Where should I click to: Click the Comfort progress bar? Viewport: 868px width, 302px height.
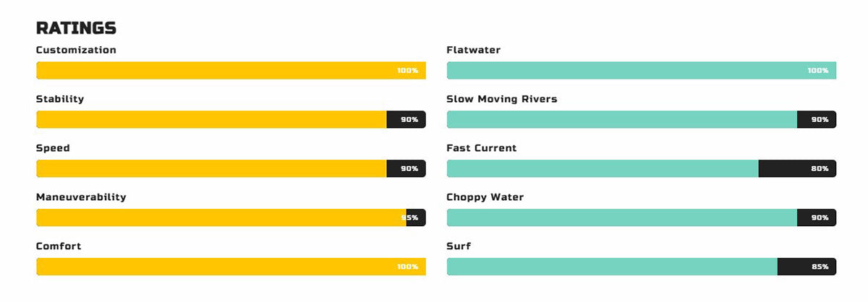[x=231, y=267]
